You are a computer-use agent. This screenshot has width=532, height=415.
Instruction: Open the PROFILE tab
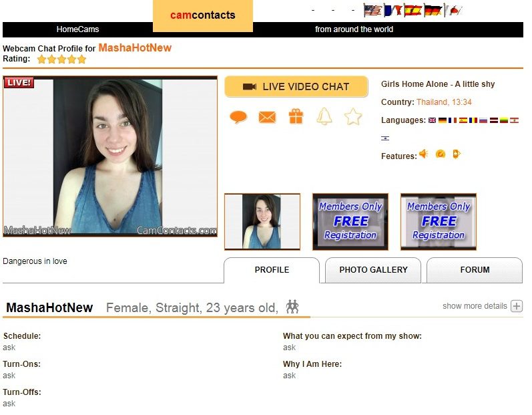[x=272, y=270]
